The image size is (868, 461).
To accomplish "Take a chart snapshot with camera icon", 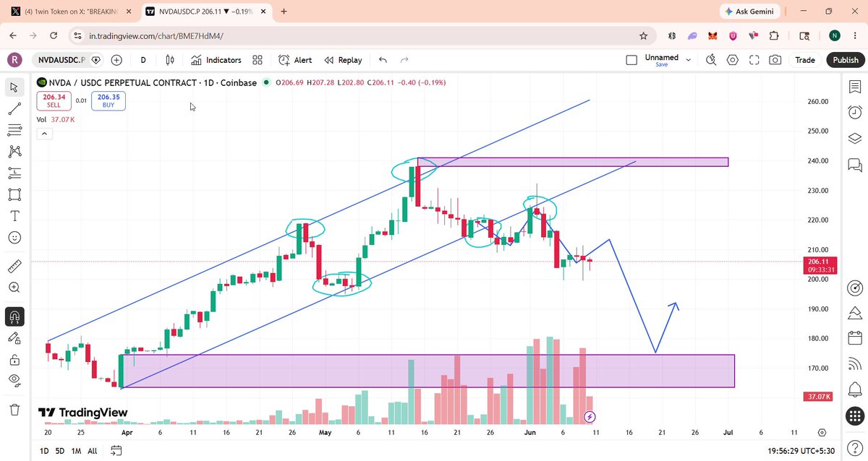I will (775, 60).
